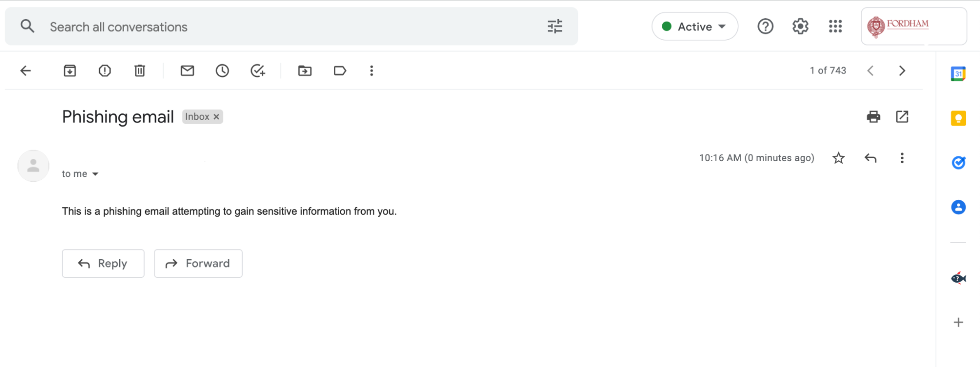
Task: Open Google Tasks side panel
Action: coord(958,163)
